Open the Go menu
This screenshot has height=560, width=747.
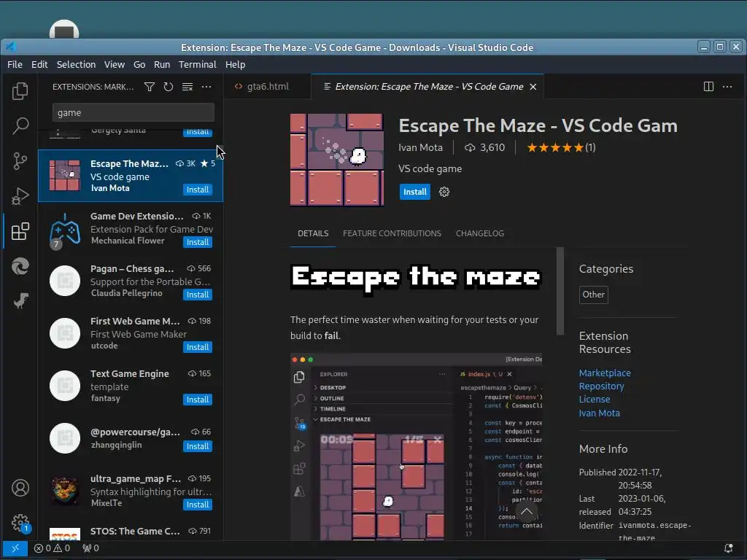pyautogui.click(x=139, y=64)
